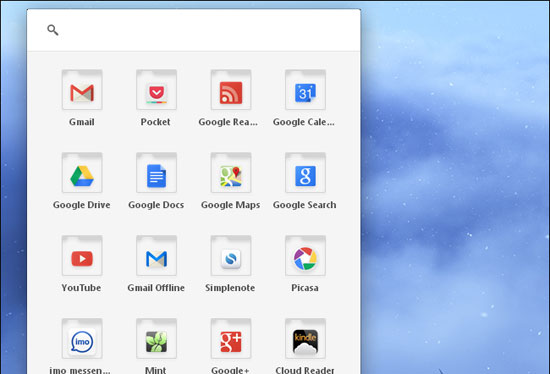Screen dimensions: 550x374
Task: Open Google Reader RSS icon
Action: point(231,90)
